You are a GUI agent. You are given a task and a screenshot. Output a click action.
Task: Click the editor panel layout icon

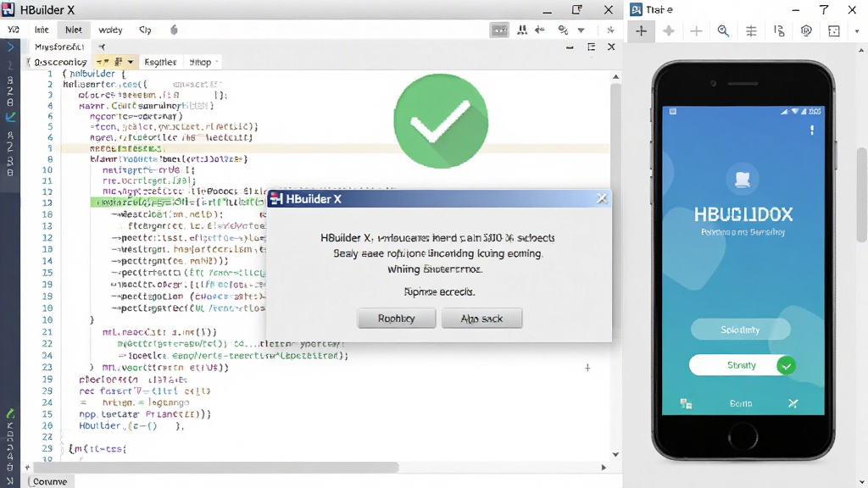coord(591,47)
